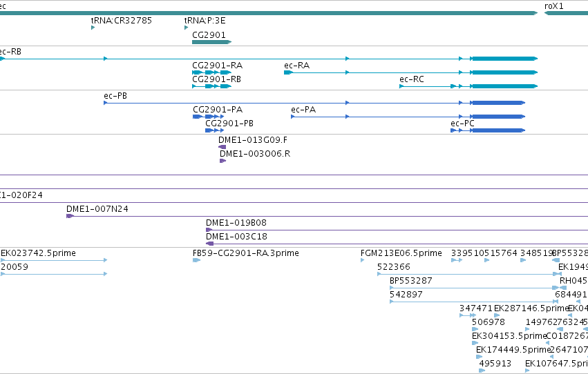Select the CG2901-RA transcript
588x374 pixels.
(x=212, y=72)
